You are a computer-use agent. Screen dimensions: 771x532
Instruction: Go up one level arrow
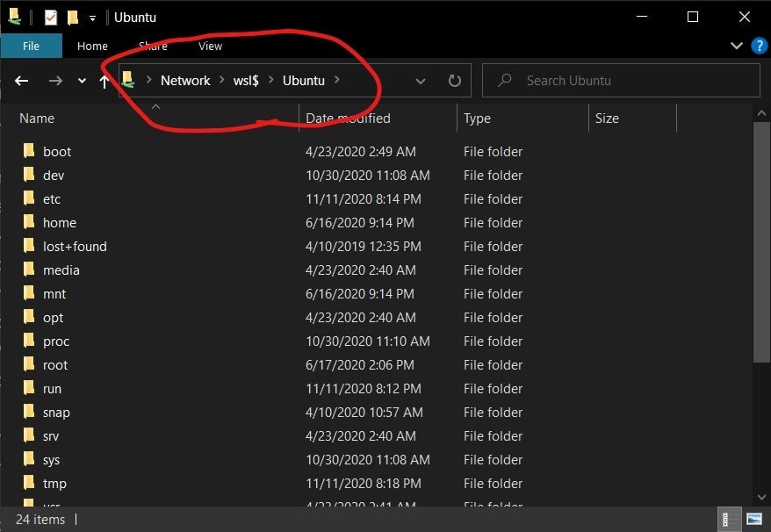pyautogui.click(x=104, y=81)
